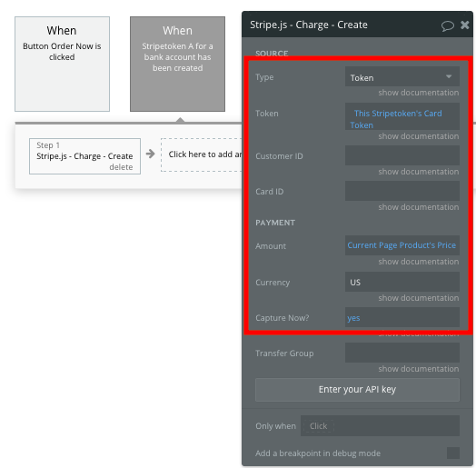Show documentation under Card ID field
The height and width of the screenshot is (468, 476).
point(419,207)
